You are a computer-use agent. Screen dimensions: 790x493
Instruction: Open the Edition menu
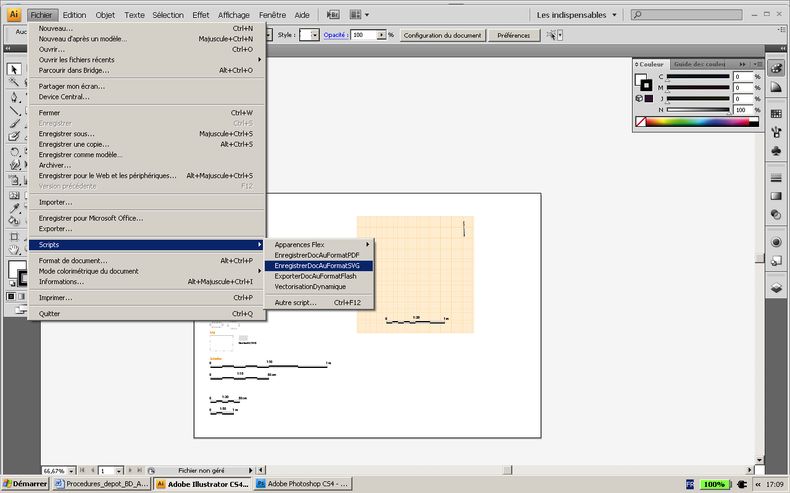tap(74, 15)
